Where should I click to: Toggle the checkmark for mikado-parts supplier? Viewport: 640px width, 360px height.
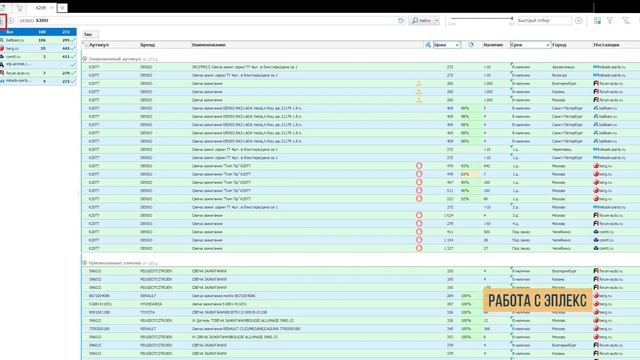pyautogui.click(x=73, y=81)
